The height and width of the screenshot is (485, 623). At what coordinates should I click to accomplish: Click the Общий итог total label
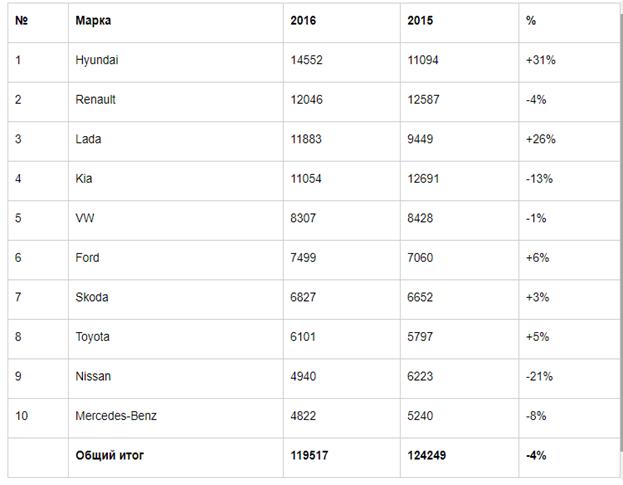tap(110, 456)
